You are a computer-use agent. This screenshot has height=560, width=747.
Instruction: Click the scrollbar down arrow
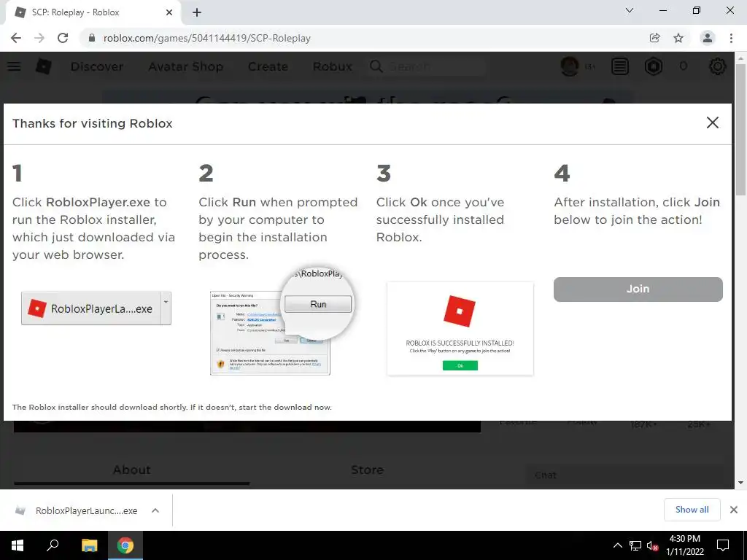point(740,483)
